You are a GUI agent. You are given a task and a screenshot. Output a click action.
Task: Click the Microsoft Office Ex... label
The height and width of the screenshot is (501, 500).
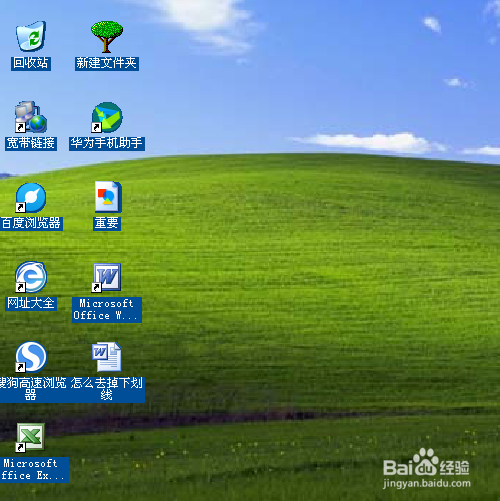[33, 470]
